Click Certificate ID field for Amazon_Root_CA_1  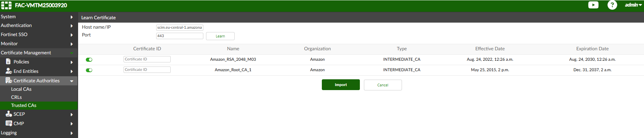click(147, 70)
